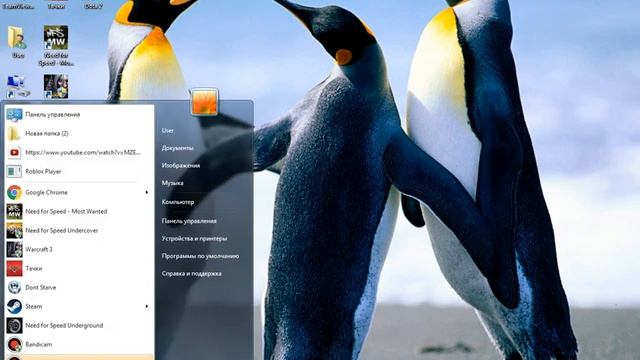
Task: Click the user account picture
Action: pos(204,101)
